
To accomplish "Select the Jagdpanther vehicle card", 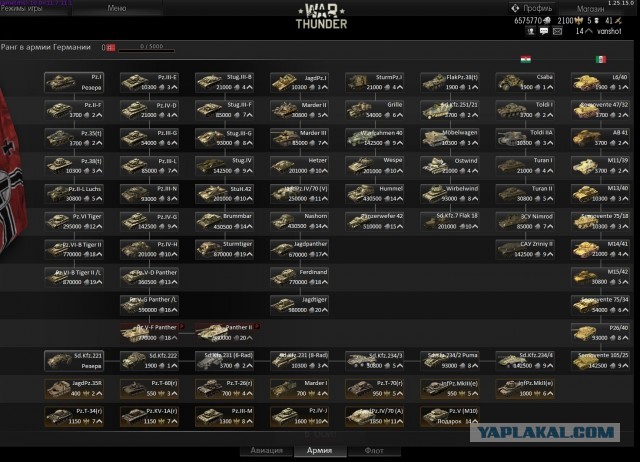I will coord(299,249).
